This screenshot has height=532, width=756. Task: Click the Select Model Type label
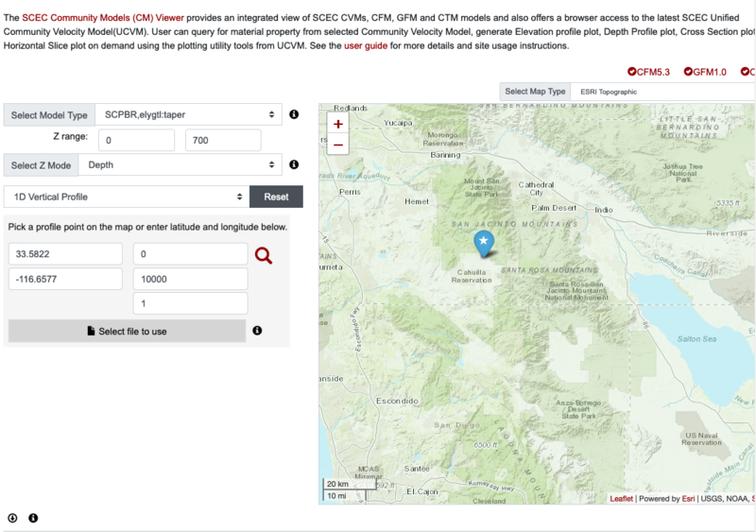(49, 115)
